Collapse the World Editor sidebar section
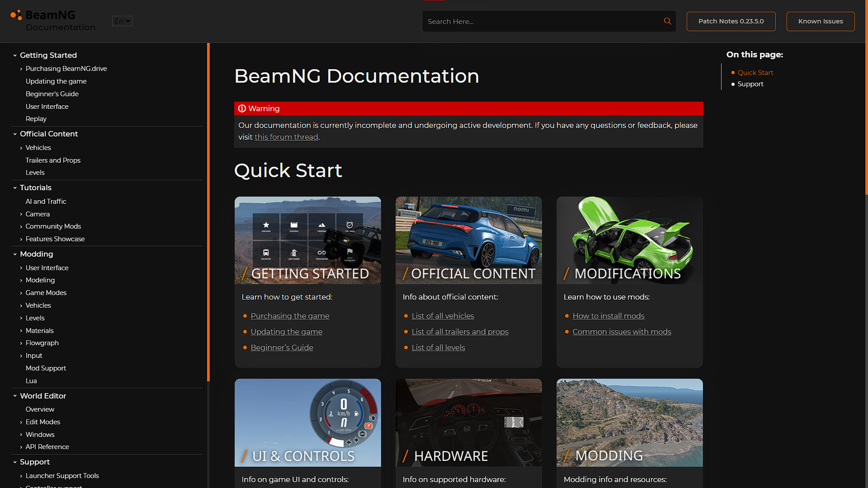This screenshot has width=868, height=488. (x=15, y=396)
